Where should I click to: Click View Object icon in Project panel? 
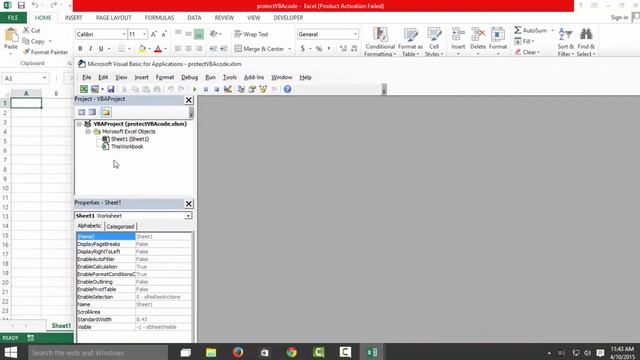pos(93,112)
